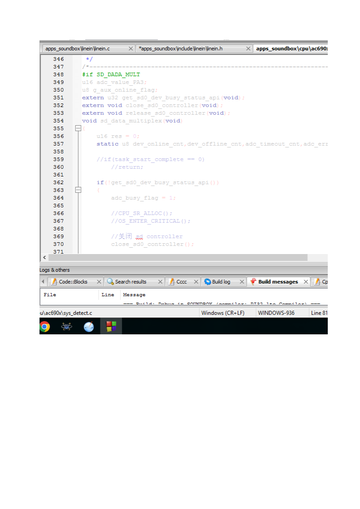The height and width of the screenshot is (509, 360).
Task: Collapse the fold marker at line 355
Action: click(x=78, y=128)
